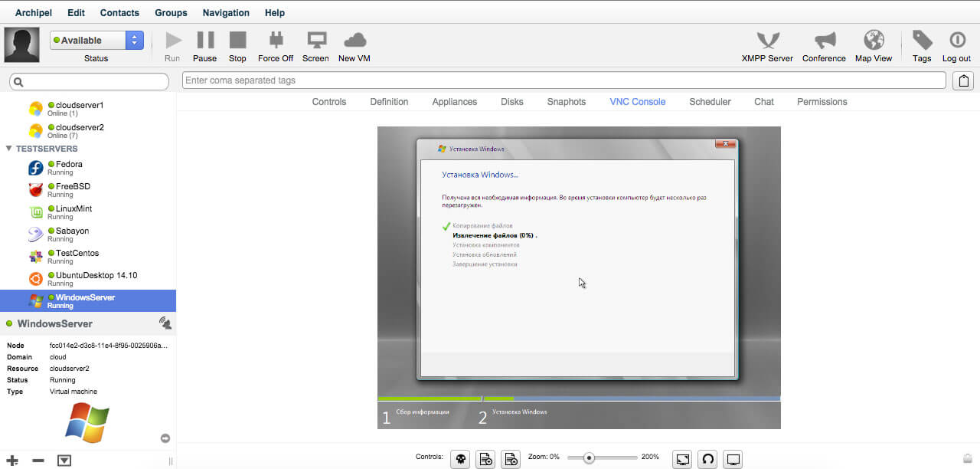The width and height of the screenshot is (980, 469).
Task: Open the boxed down-arrow menu at bottom left
Action: 64,461
